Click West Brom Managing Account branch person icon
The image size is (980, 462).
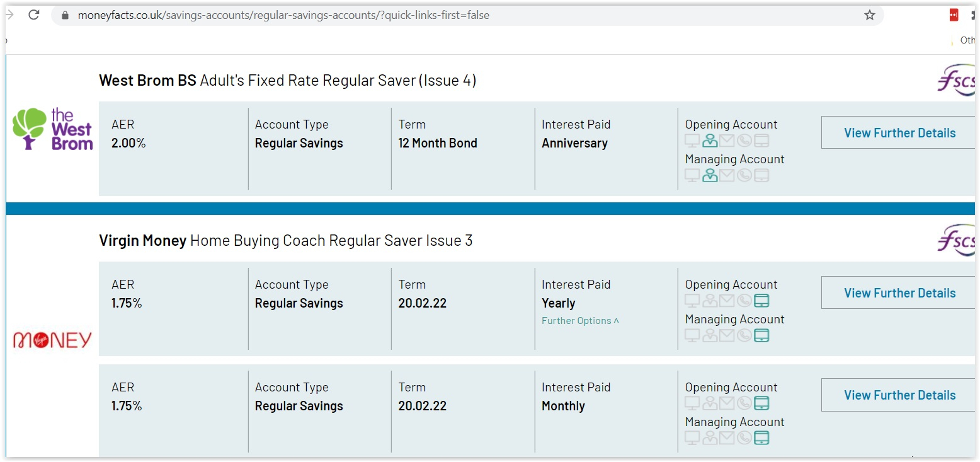point(710,176)
